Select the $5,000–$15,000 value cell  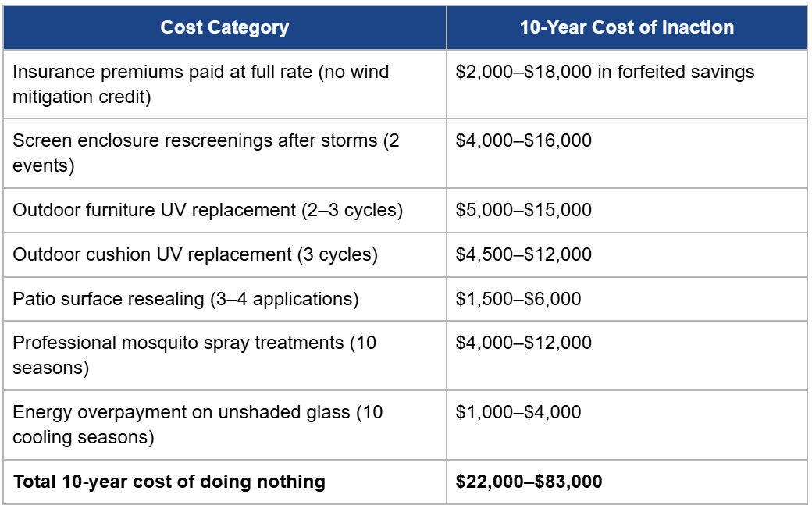point(627,210)
